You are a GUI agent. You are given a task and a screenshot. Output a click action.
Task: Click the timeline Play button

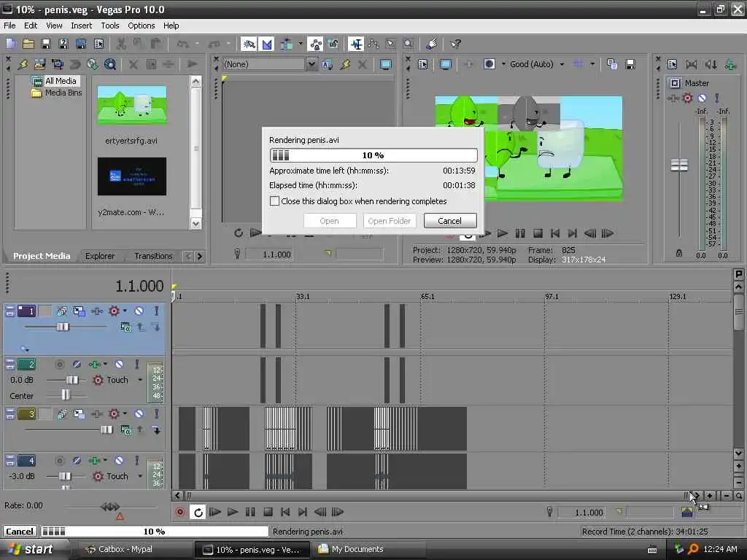233,513
